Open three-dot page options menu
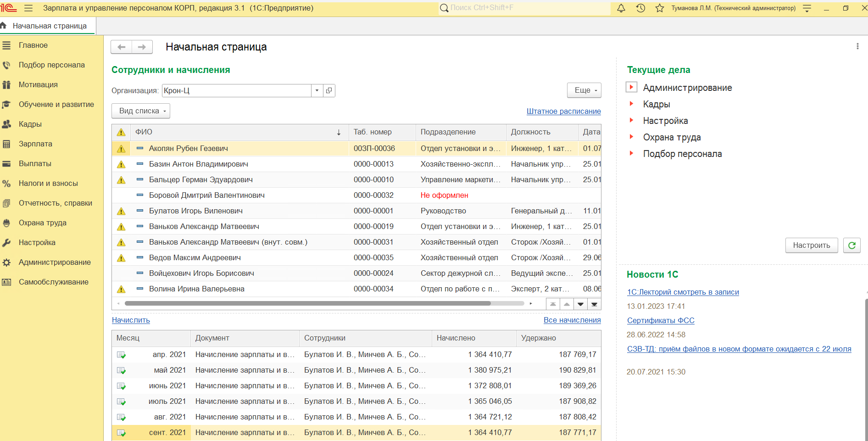The image size is (868, 441). click(x=857, y=46)
